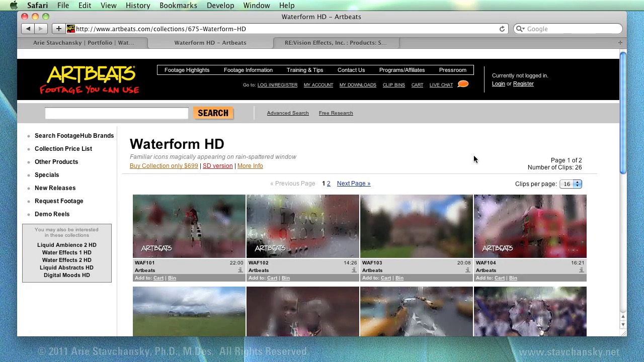Viewport: 644px width, 362px height.
Task: Open the Advanced Search link
Action: [288, 113]
